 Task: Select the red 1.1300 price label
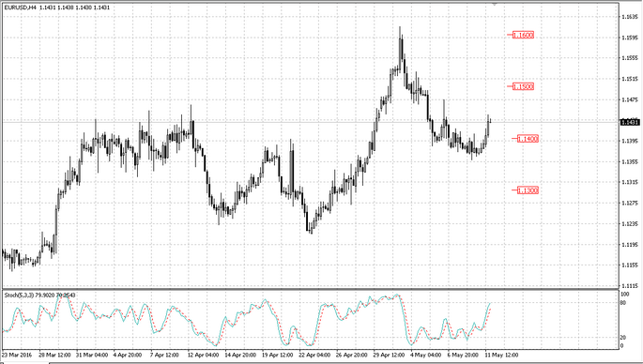528,190
